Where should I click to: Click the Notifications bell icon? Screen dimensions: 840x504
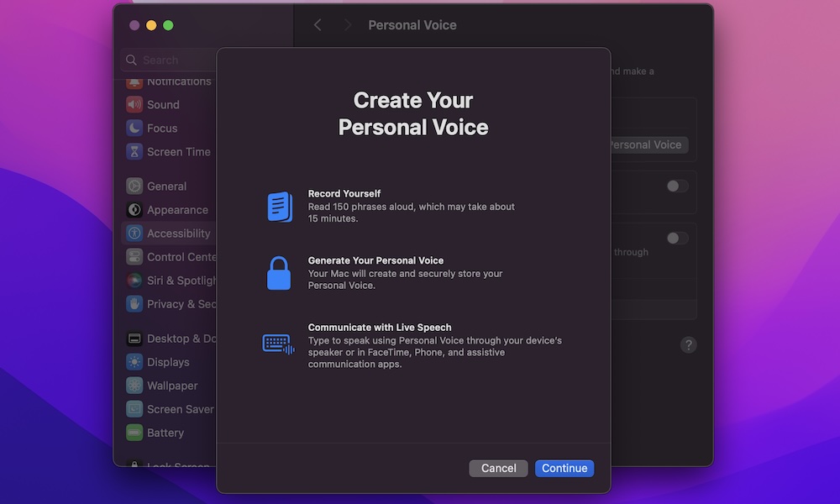(x=134, y=83)
